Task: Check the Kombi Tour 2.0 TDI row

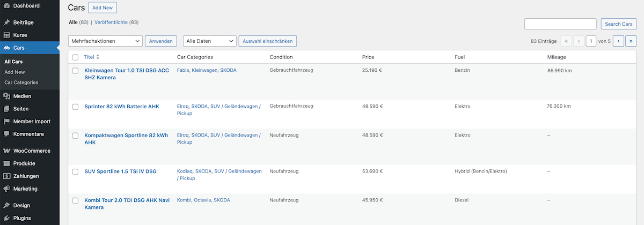Action: [x=75, y=200]
